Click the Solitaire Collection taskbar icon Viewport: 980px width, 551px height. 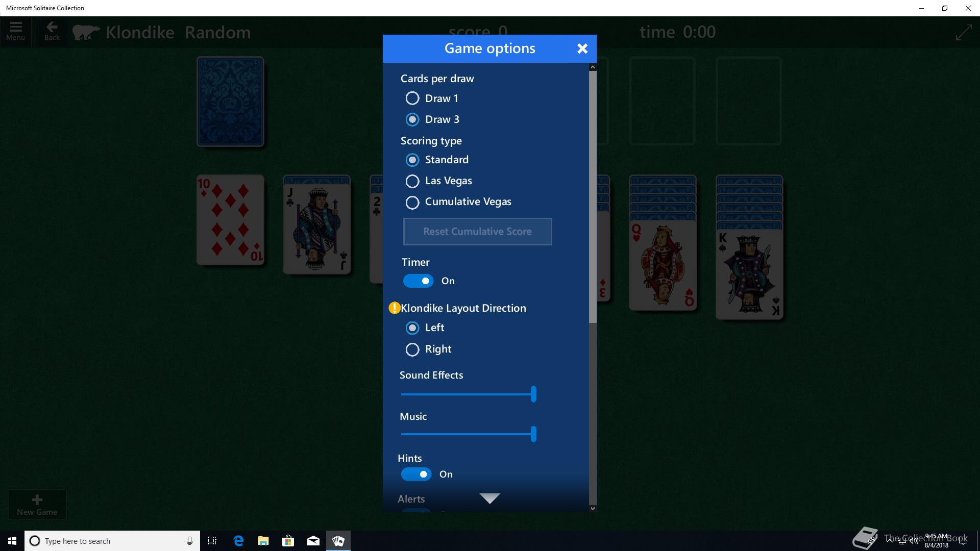[x=338, y=541]
